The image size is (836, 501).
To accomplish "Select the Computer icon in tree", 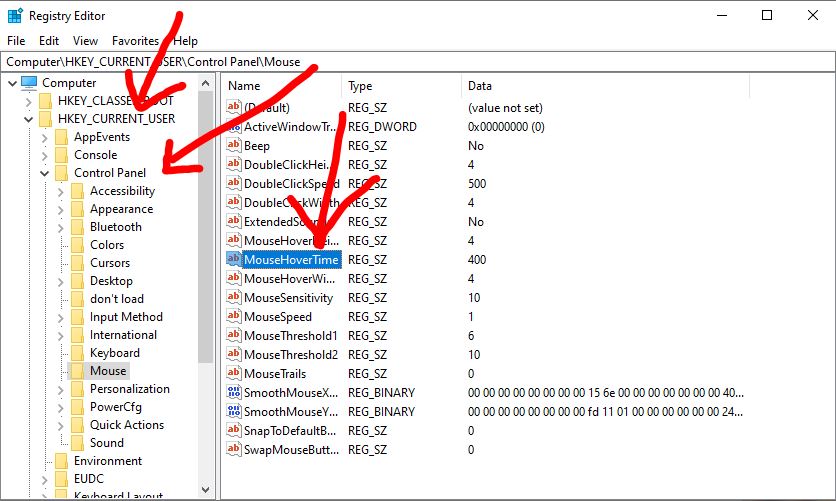I will [29, 83].
